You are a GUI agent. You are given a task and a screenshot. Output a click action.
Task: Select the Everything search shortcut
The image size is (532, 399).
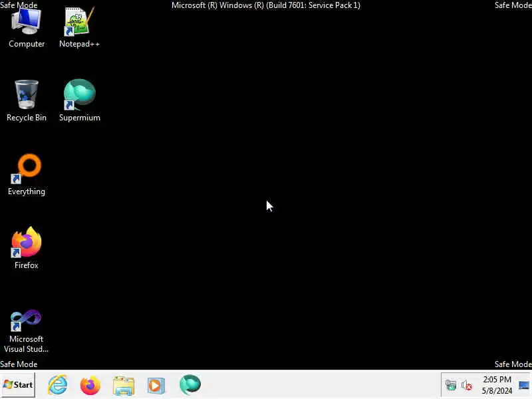click(27, 175)
